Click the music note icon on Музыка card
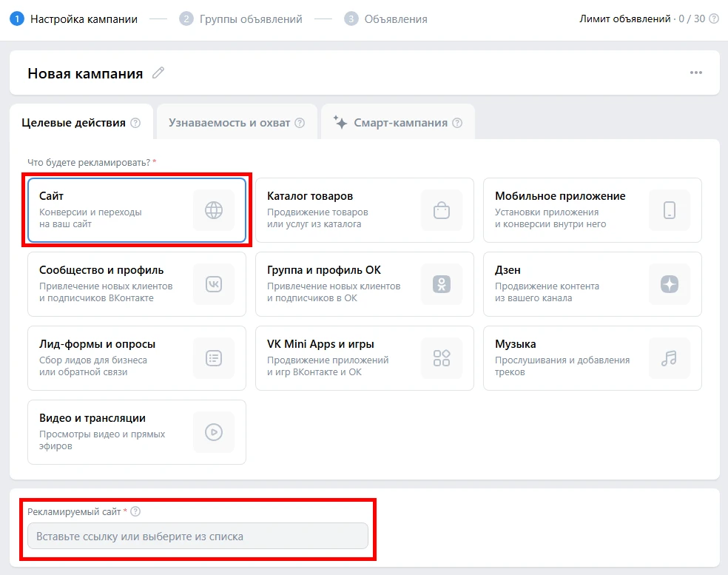Viewport: 728px width, 575px height. click(x=670, y=358)
